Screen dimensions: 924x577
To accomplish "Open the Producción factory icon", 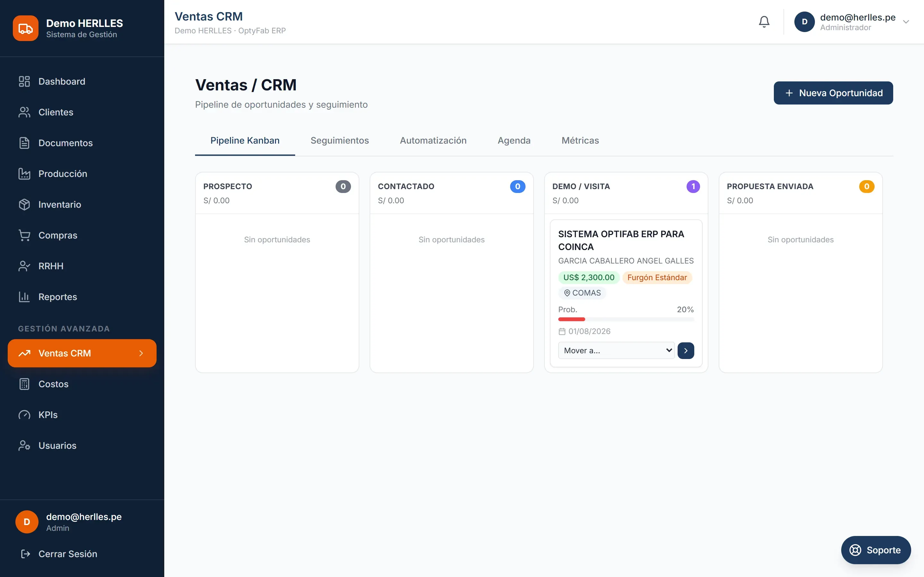I will click(24, 174).
